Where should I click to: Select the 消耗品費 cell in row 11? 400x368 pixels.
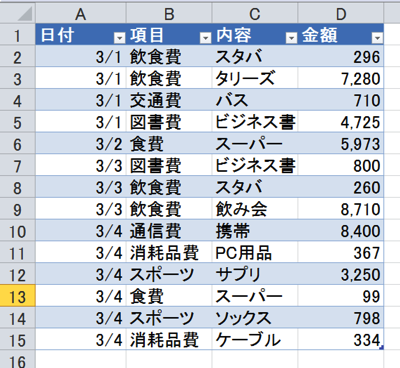pos(169,253)
